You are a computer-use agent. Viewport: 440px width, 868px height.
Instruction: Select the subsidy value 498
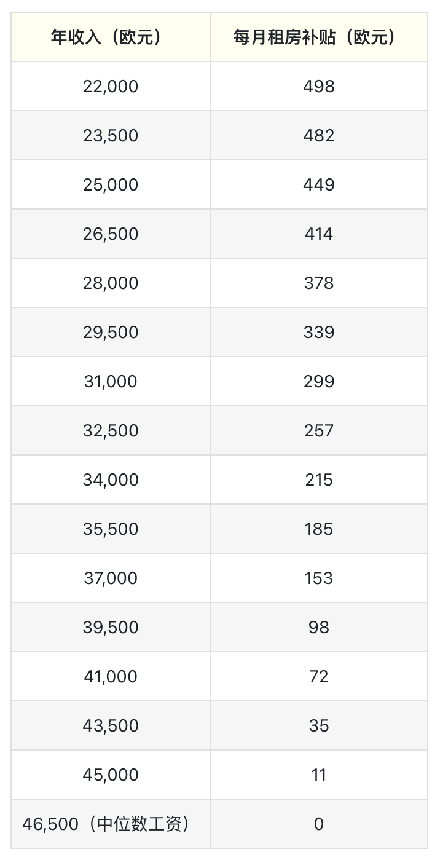(x=318, y=86)
